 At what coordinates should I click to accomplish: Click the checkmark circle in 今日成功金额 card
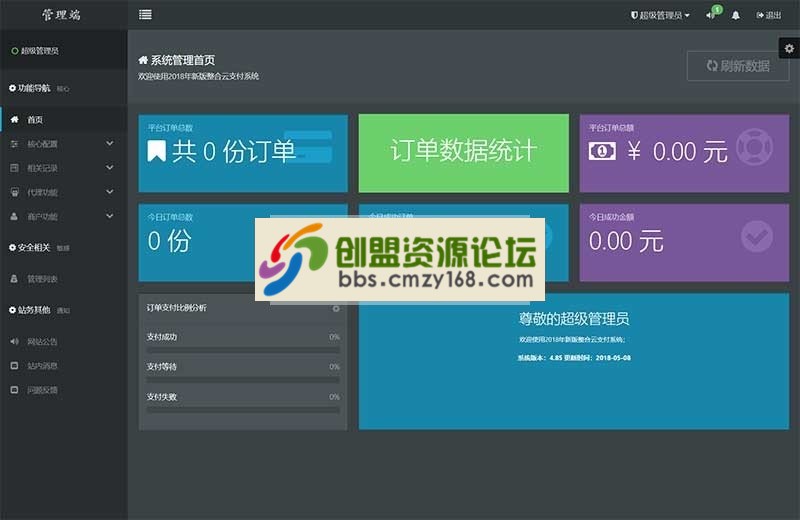(757, 236)
